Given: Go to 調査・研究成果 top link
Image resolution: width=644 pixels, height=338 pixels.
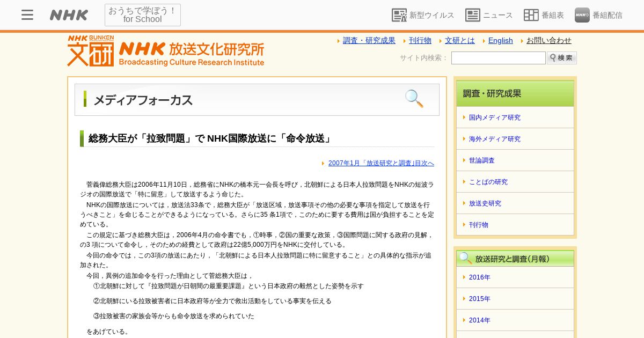Looking at the screenshot, I should coord(369,40).
